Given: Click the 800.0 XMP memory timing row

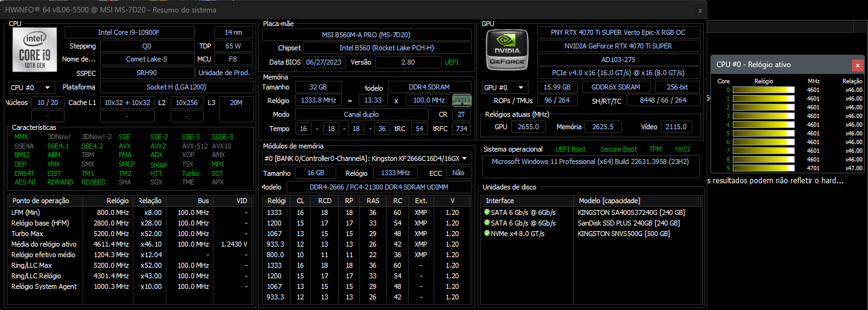Looking at the screenshot, I should pyautogui.click(x=367, y=255).
